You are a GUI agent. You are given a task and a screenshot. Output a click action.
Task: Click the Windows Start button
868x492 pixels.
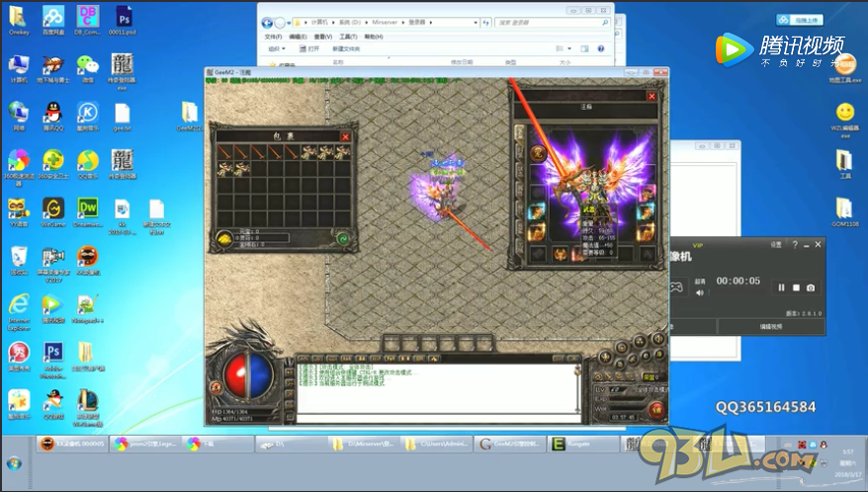(15, 463)
